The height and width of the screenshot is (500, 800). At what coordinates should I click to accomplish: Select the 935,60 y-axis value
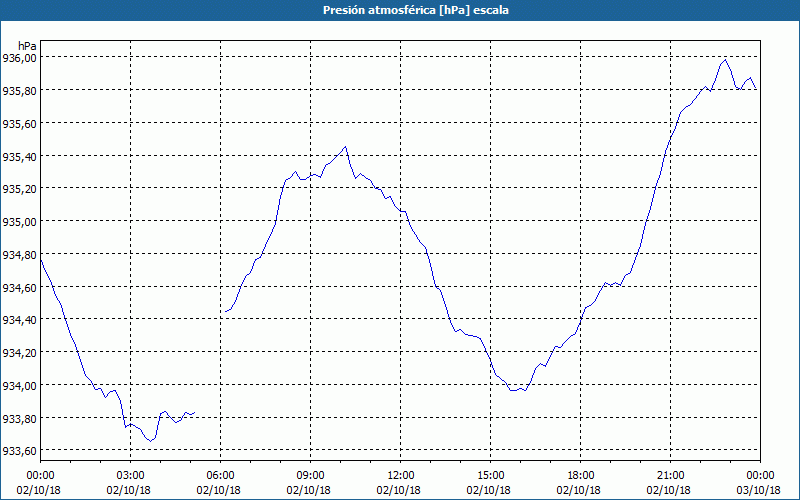click(x=20, y=123)
